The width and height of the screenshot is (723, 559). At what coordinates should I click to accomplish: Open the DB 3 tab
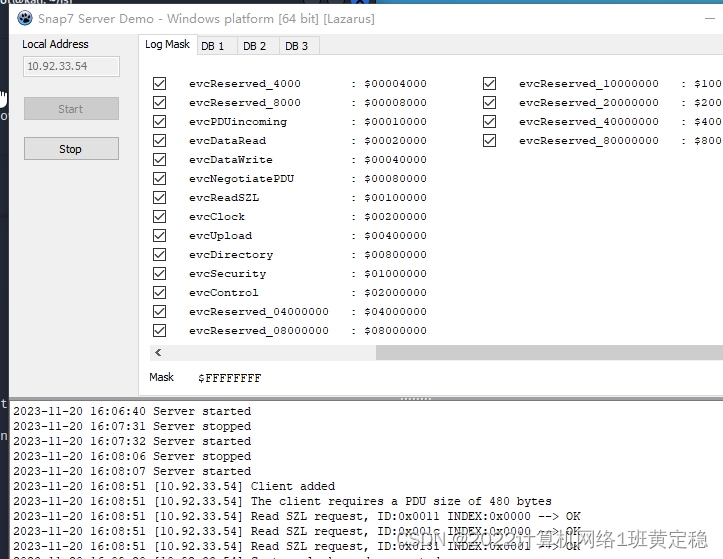(x=299, y=46)
